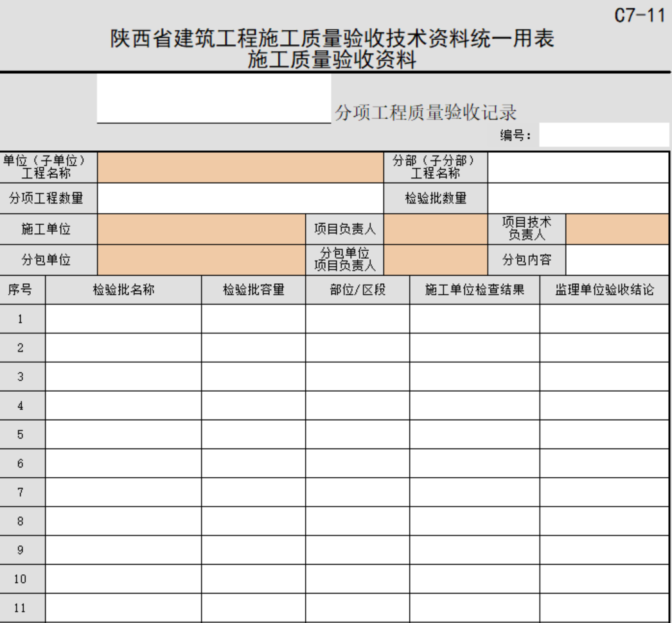
Task: Select the 监理单位验收结论 column header
Action: (605, 290)
